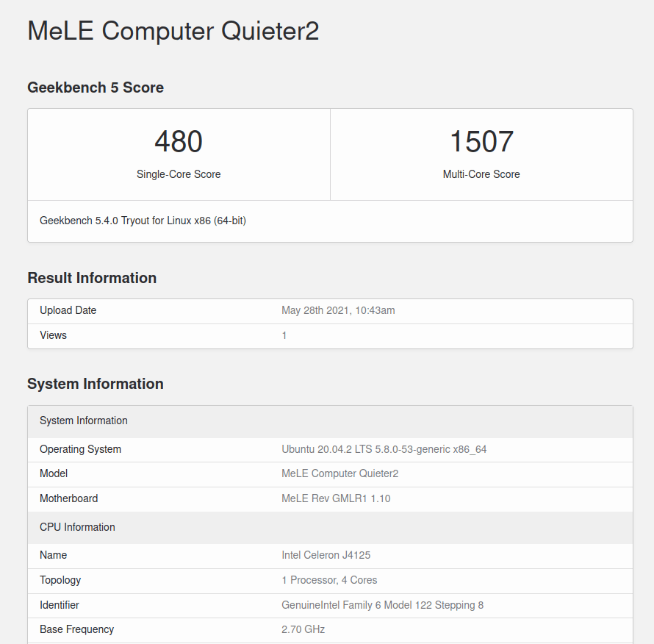The image size is (654, 644).
Task: Click the Views row label
Action: 53,335
